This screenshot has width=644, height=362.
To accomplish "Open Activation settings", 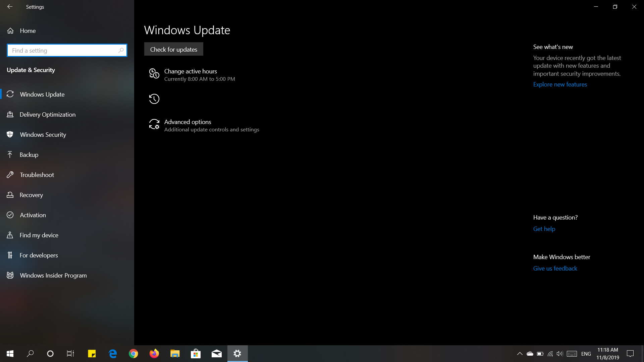I will (67, 215).
